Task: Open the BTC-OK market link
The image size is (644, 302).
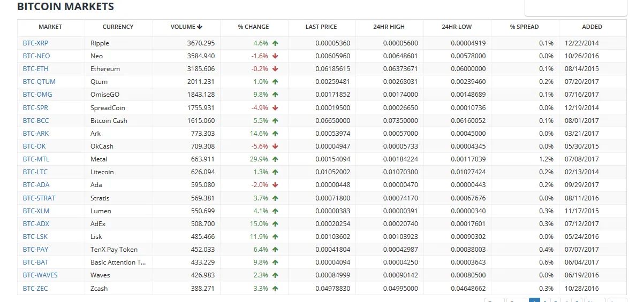Action: pos(34,146)
